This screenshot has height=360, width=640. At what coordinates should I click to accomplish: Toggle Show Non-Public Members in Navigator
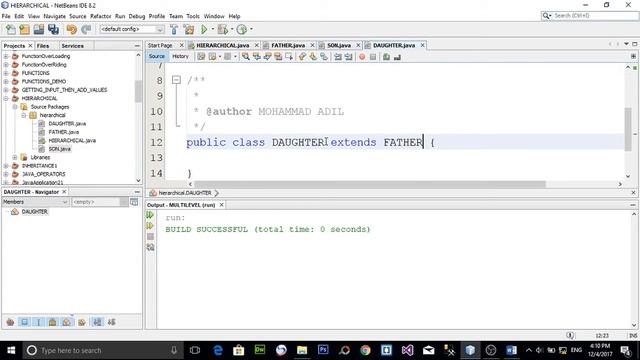pyautogui.click(x=53, y=322)
